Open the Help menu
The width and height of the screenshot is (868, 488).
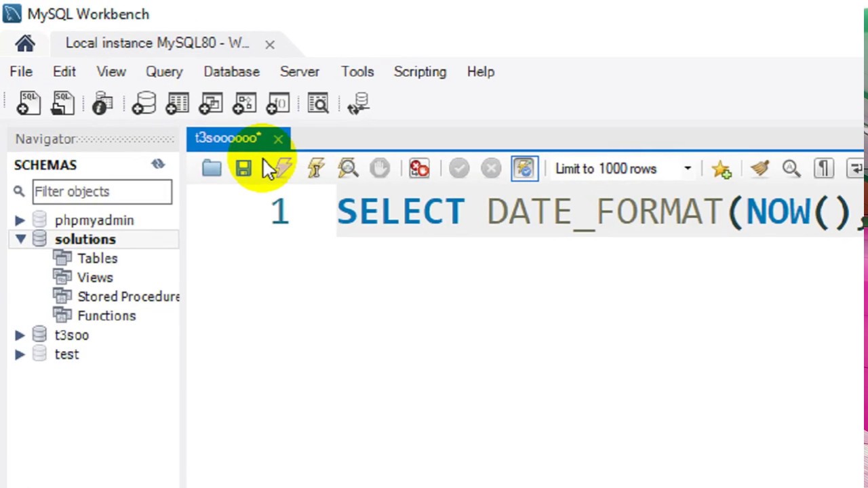click(481, 72)
